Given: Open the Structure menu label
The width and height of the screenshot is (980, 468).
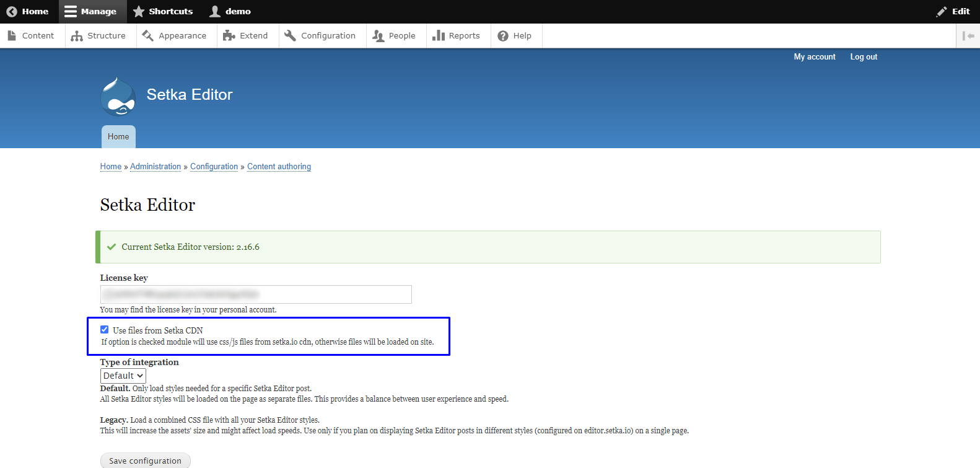Looking at the screenshot, I should (x=107, y=36).
